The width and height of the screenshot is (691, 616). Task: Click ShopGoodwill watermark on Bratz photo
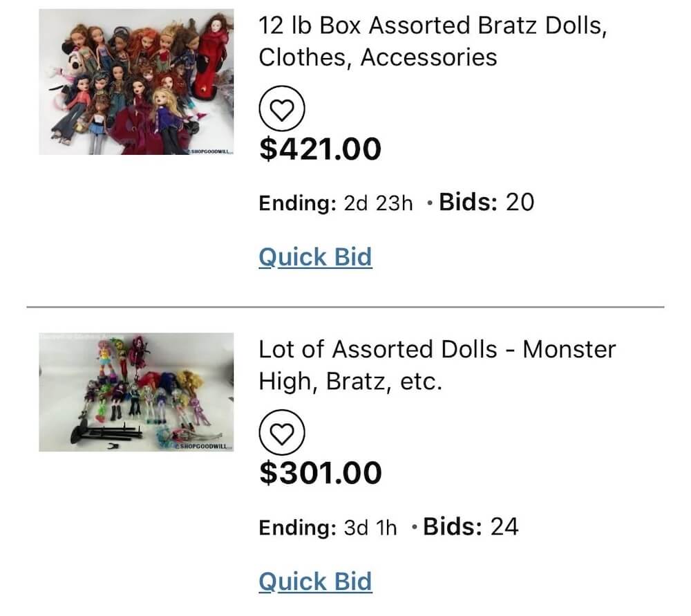pyautogui.click(x=210, y=151)
